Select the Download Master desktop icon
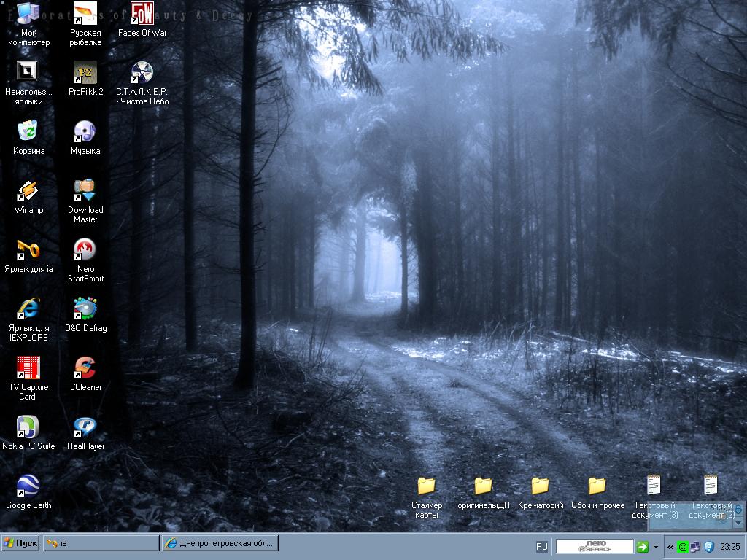747x560 pixels. (85, 192)
